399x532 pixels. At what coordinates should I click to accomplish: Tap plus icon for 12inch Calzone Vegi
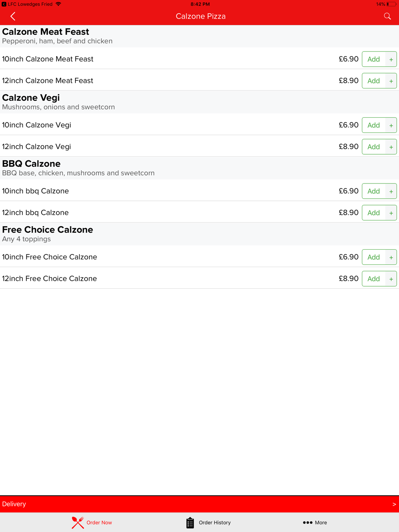point(391,147)
